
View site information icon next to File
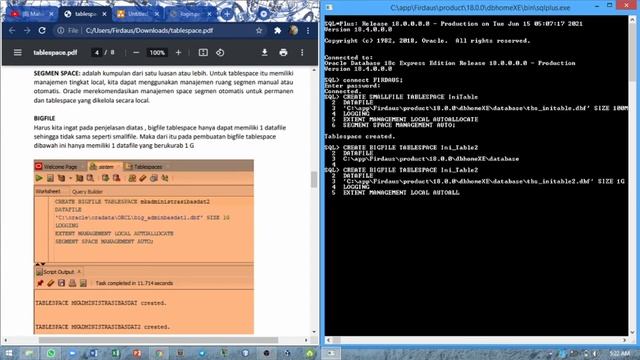click(60, 31)
